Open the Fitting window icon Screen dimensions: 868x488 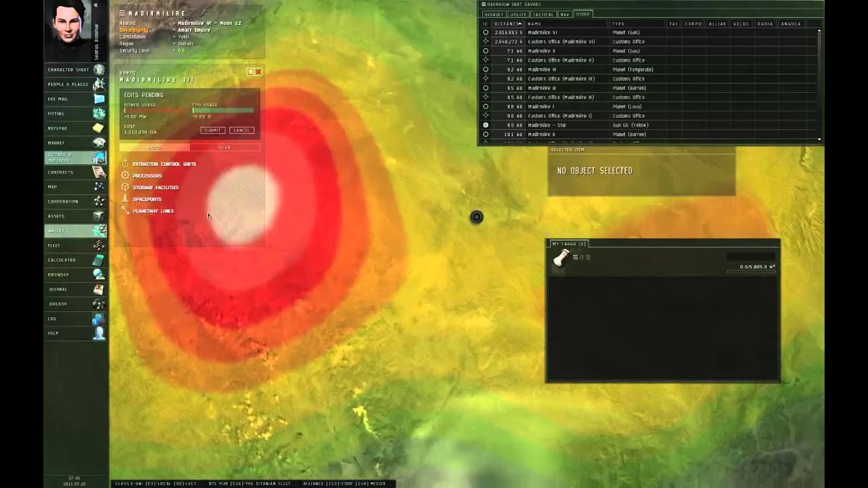coord(99,114)
